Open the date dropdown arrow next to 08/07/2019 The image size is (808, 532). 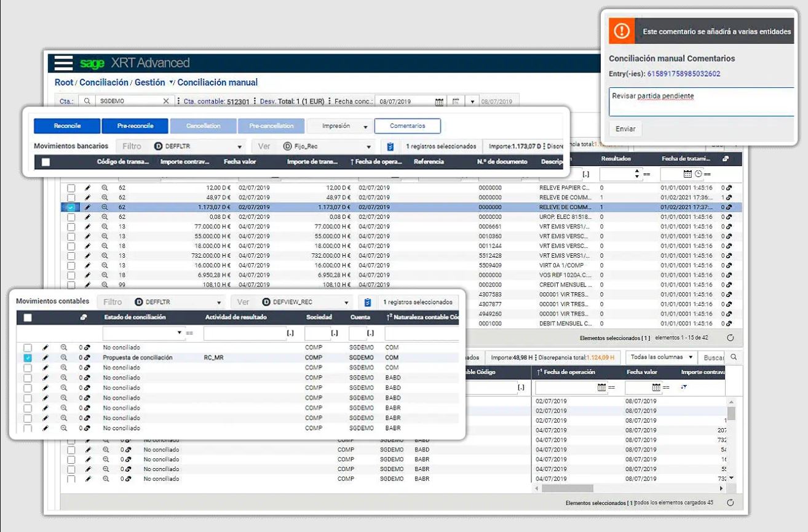click(472, 101)
